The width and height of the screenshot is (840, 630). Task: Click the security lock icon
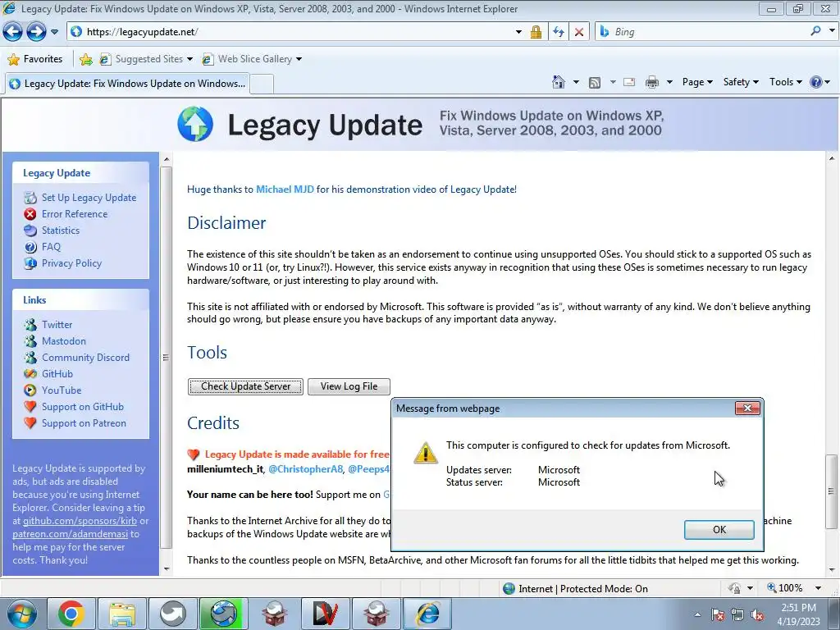coord(536,32)
